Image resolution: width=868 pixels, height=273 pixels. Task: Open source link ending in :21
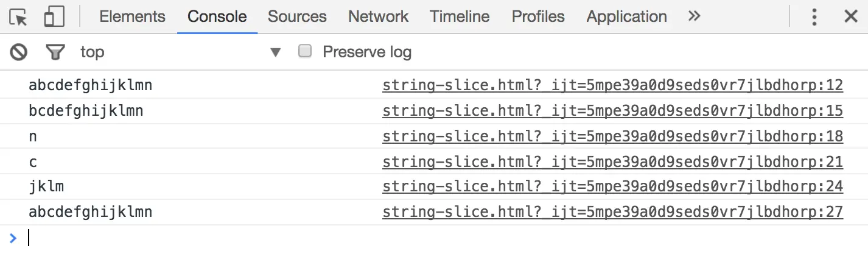click(612, 163)
